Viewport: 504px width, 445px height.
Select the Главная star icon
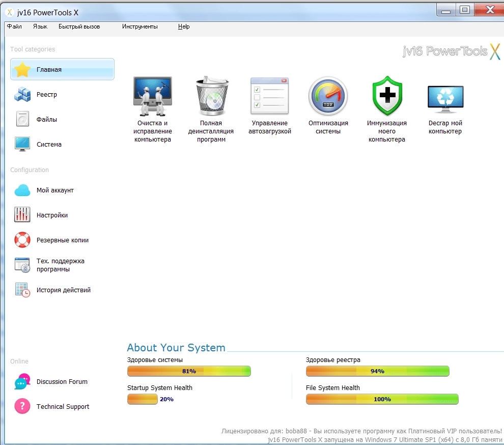pos(22,69)
